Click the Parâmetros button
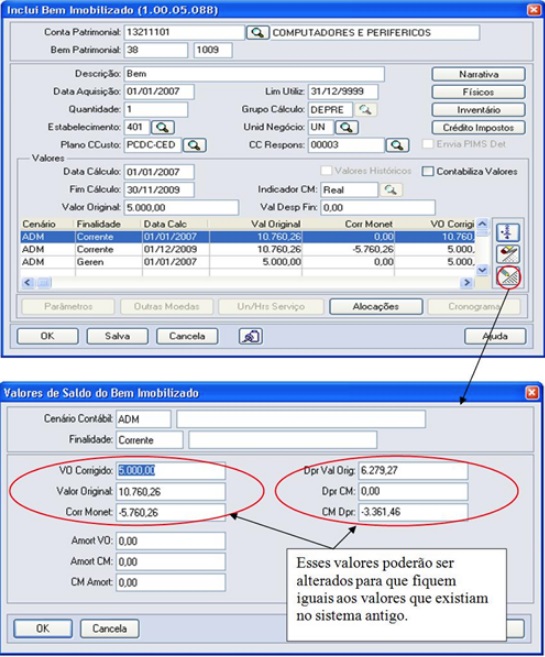Image resolution: width=545 pixels, height=657 pixels. point(68,306)
